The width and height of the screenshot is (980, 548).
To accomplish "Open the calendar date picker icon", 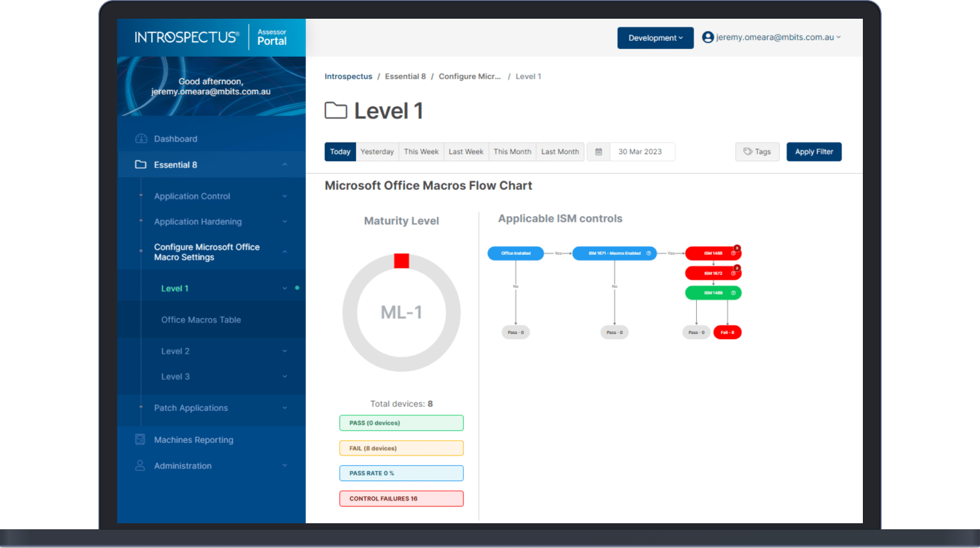I will coord(598,152).
